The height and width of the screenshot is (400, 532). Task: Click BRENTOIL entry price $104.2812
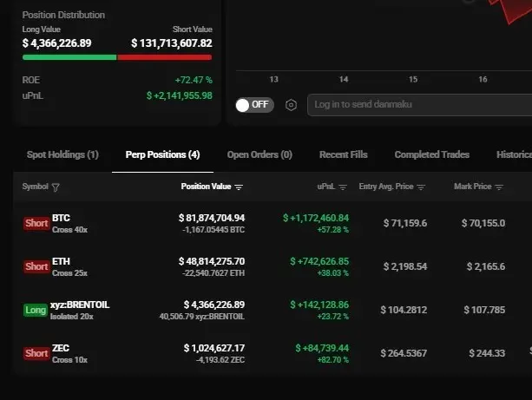click(404, 310)
